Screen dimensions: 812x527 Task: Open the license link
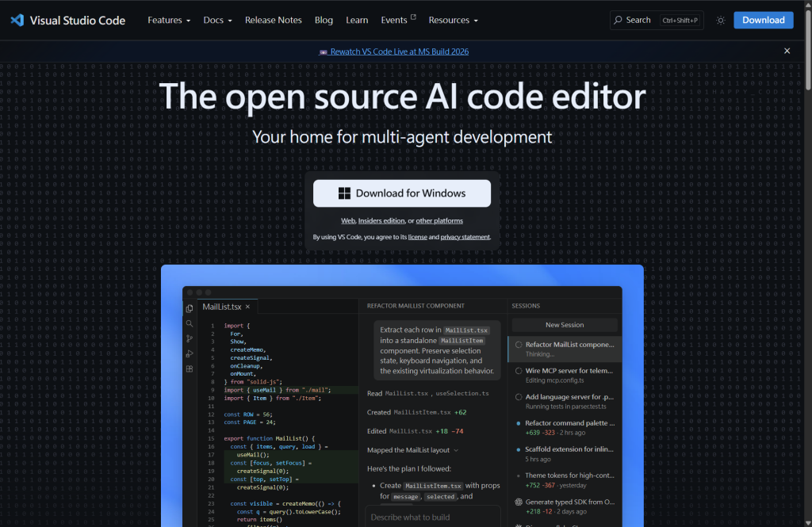(417, 237)
